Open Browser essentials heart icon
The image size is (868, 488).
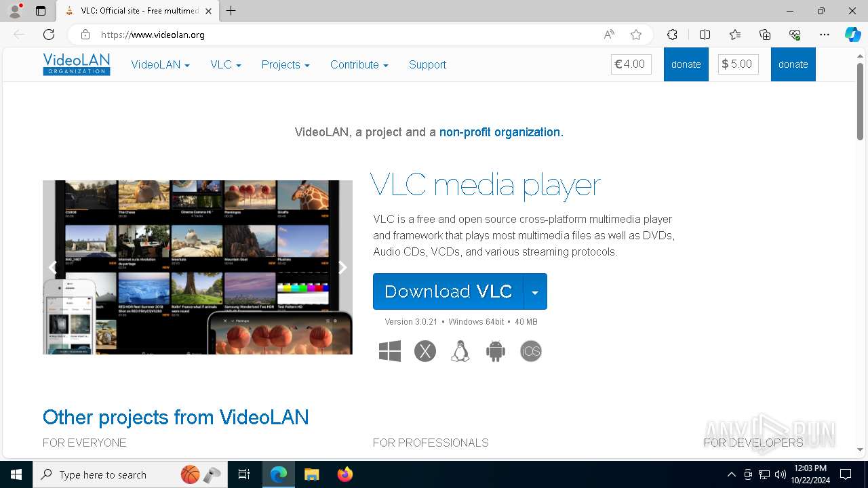pyautogui.click(x=795, y=35)
